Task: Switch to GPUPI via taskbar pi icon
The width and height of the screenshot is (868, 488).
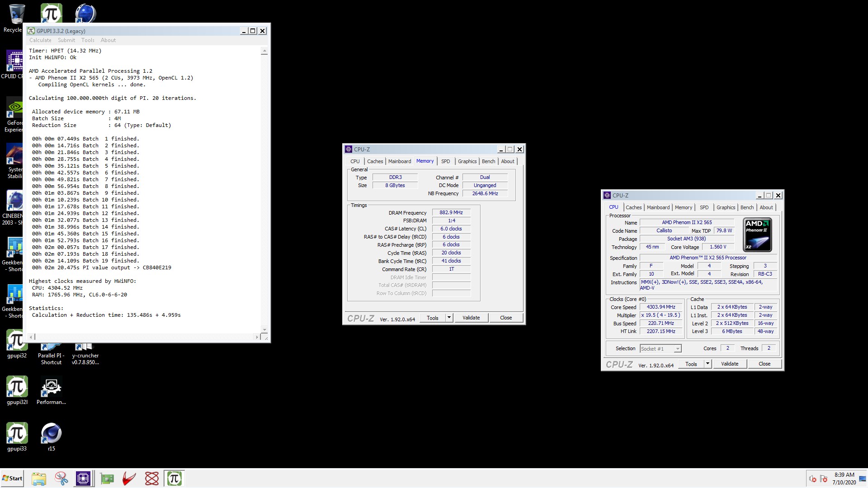Action: click(174, 479)
